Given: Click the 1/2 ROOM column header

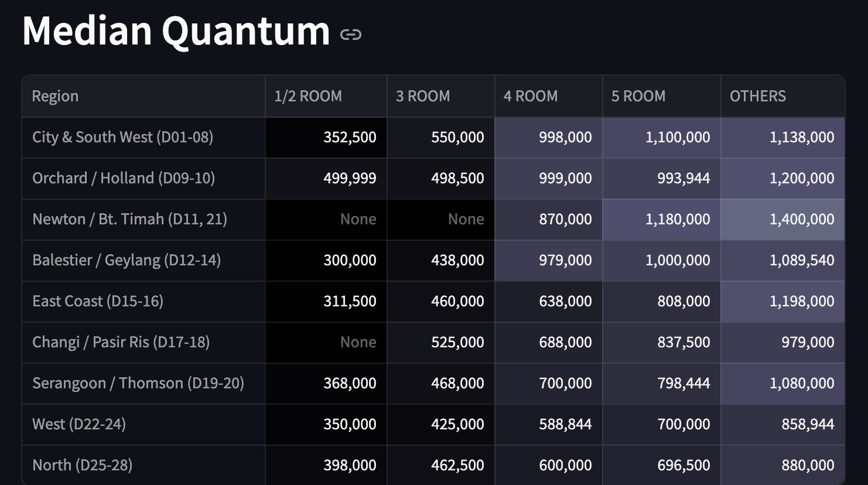Looking at the screenshot, I should pos(308,96).
